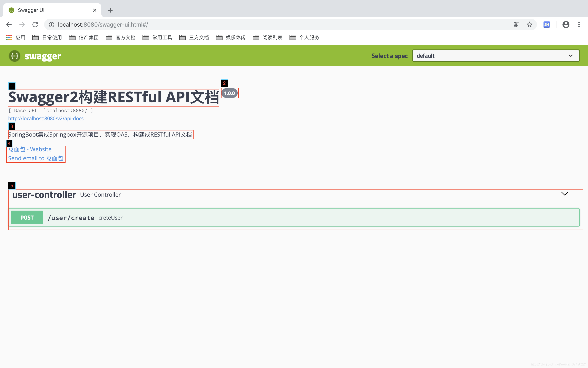View site information icon in address bar
The image size is (588, 368).
pos(51,25)
